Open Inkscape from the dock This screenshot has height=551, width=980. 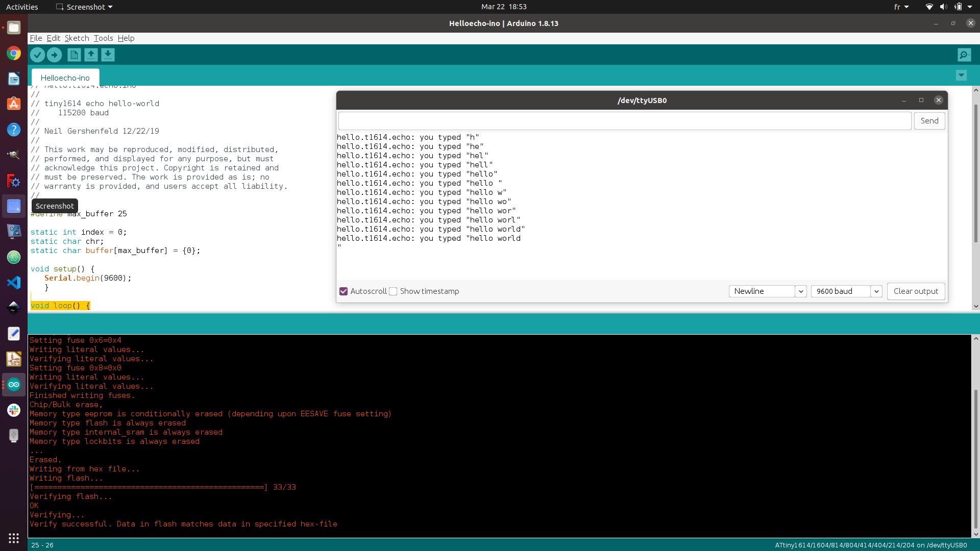click(x=14, y=308)
